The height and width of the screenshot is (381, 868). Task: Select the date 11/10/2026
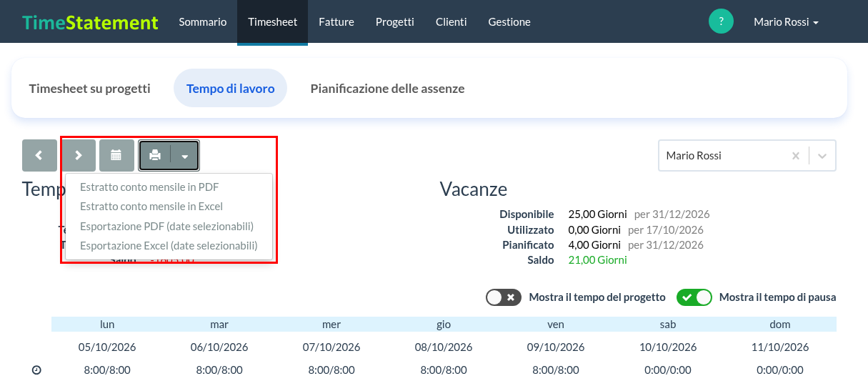pos(780,347)
